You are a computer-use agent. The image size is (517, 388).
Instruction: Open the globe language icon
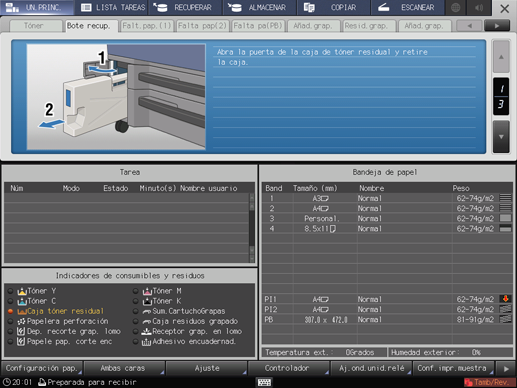point(455,7)
